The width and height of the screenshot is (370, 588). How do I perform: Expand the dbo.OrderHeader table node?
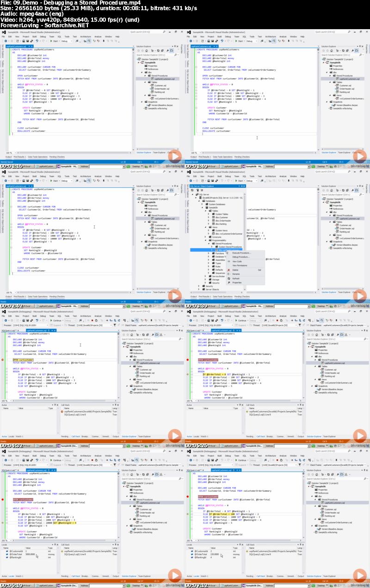coord(209,221)
